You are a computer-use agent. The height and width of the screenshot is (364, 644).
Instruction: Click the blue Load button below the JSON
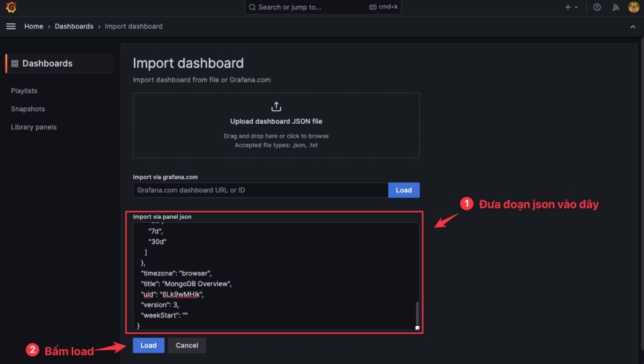coord(148,346)
